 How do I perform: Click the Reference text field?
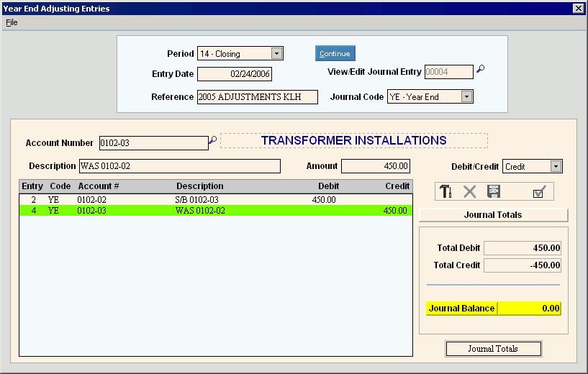click(x=257, y=97)
